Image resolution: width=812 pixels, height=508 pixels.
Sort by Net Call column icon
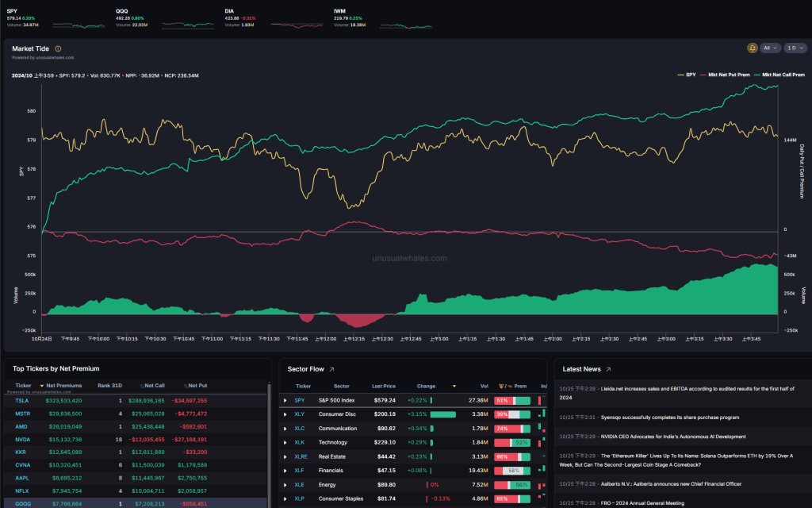pyautogui.click(x=144, y=386)
